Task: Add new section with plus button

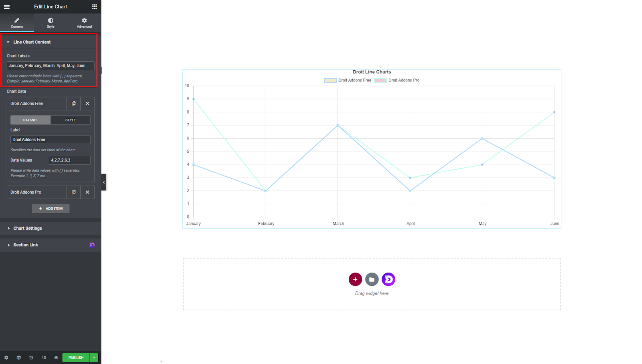Action: tap(355, 279)
